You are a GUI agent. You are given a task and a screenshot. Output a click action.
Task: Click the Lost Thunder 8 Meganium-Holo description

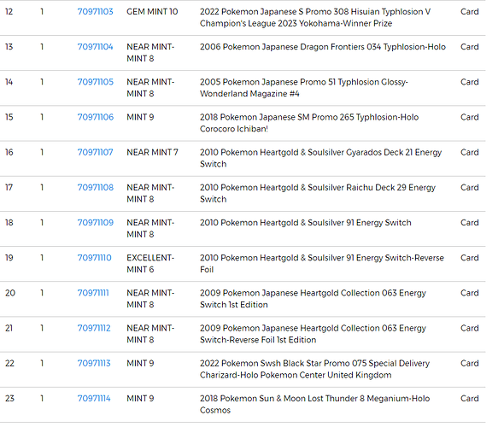click(314, 405)
